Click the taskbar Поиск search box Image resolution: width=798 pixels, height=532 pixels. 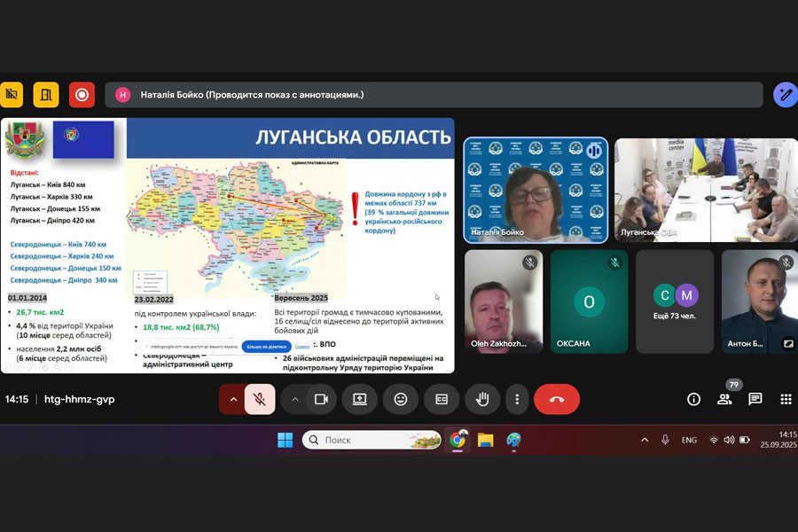click(x=372, y=440)
